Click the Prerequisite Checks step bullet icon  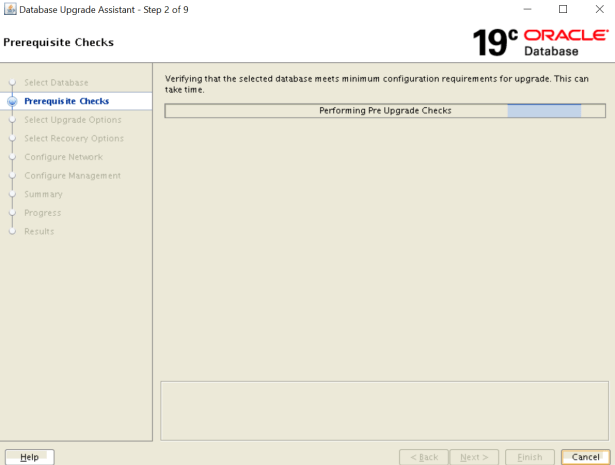click(12, 101)
